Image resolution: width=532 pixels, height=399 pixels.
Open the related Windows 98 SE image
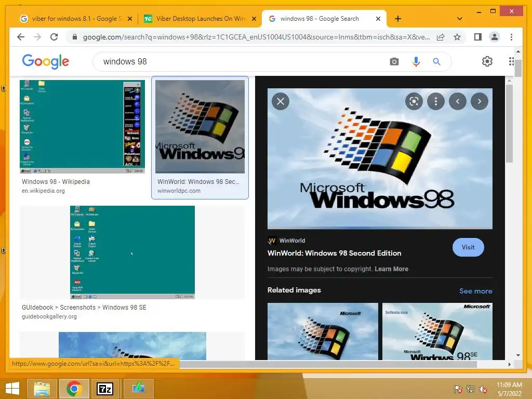coord(437,331)
